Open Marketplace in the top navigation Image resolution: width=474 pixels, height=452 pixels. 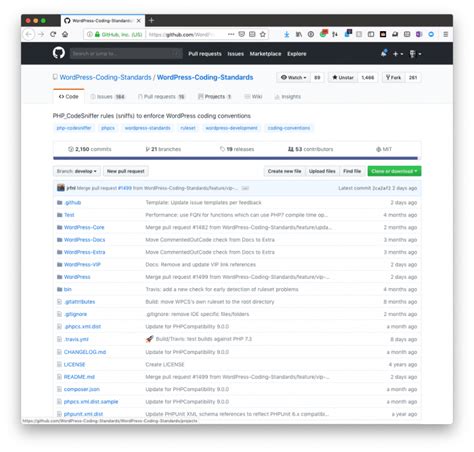(265, 54)
